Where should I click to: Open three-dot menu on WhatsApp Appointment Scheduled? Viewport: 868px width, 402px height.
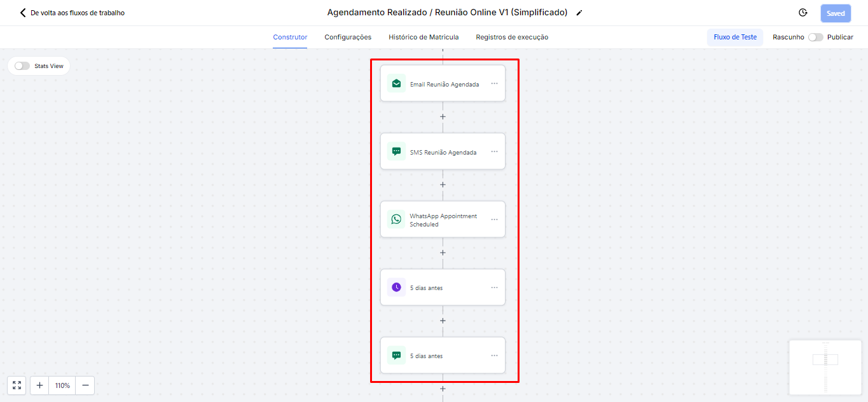click(494, 219)
